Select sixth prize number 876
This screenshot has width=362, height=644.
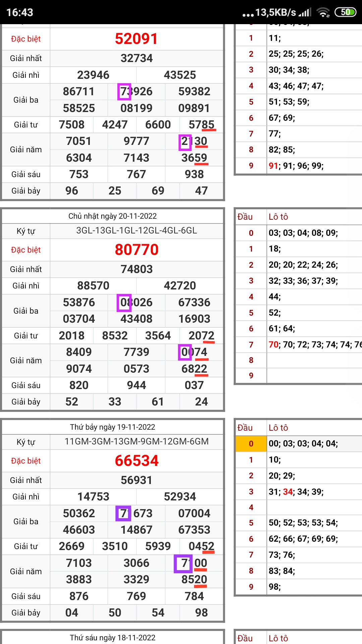coord(79,596)
